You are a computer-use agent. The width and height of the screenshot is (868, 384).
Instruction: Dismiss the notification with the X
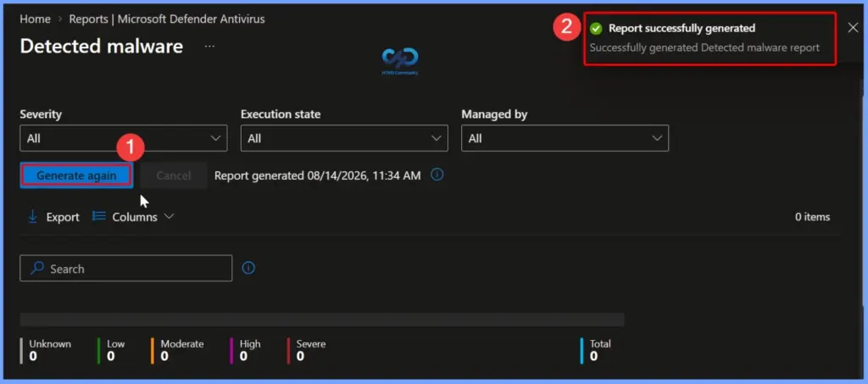[853, 28]
